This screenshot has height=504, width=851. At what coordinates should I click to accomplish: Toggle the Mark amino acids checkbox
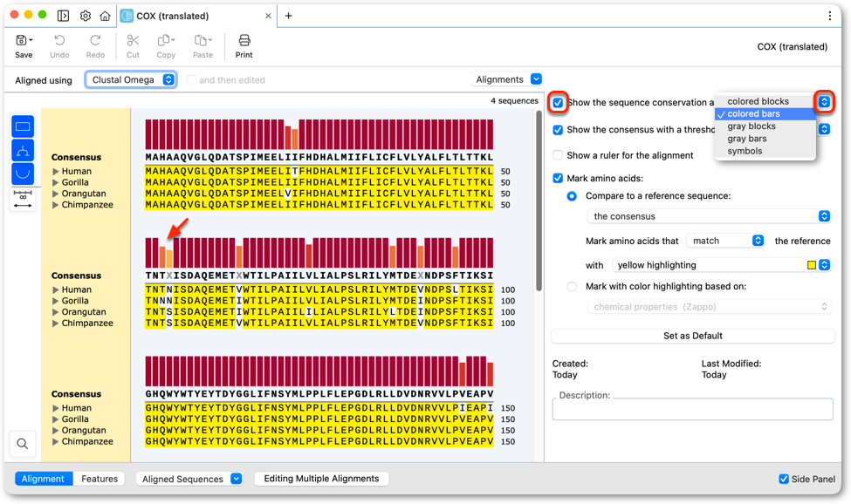pyautogui.click(x=558, y=178)
